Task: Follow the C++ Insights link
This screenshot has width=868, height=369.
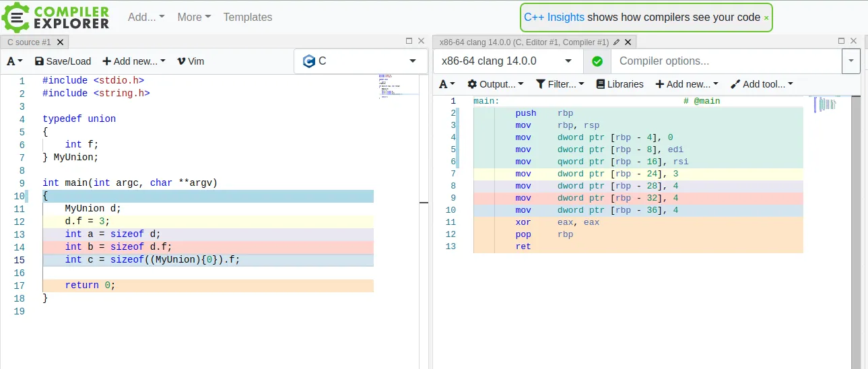Action: click(554, 18)
